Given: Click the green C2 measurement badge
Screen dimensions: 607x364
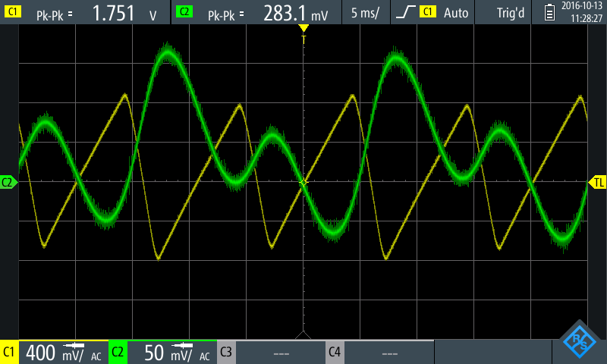Looking at the screenshot, I should tap(183, 12).
